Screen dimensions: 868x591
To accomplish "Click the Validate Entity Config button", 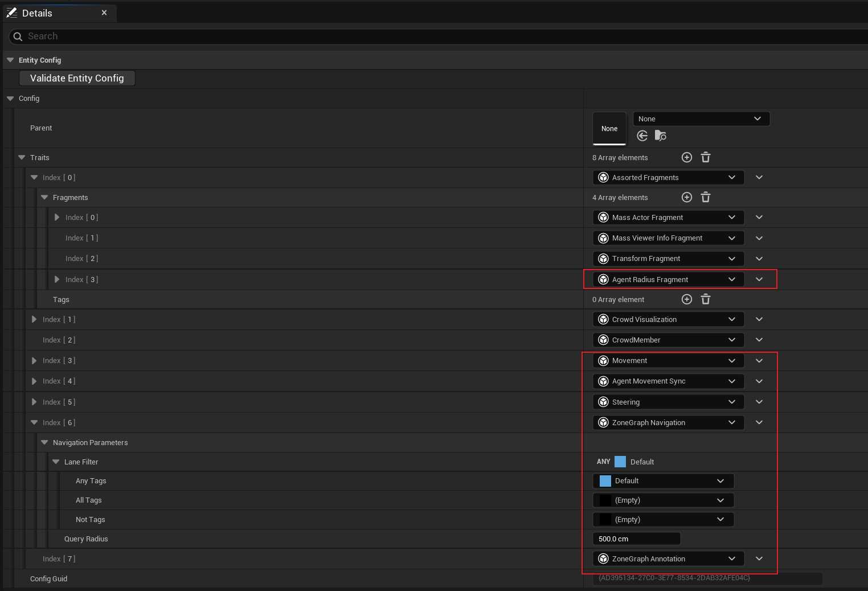I will (x=77, y=78).
